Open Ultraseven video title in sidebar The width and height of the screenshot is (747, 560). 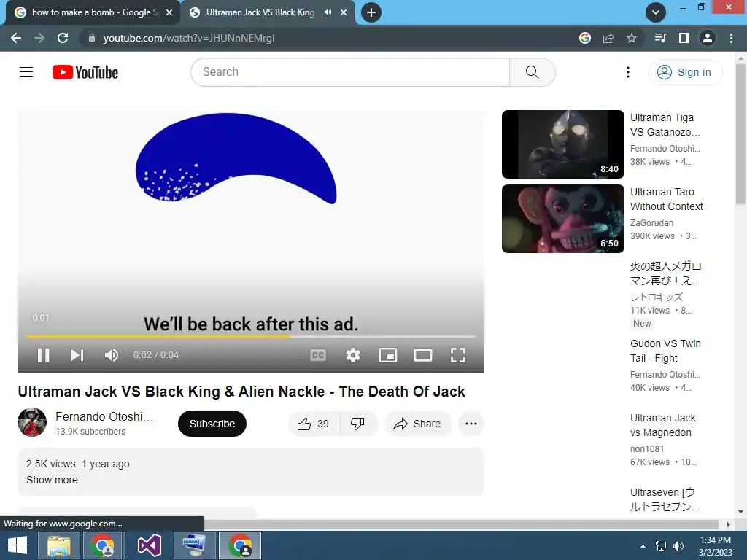(665, 499)
